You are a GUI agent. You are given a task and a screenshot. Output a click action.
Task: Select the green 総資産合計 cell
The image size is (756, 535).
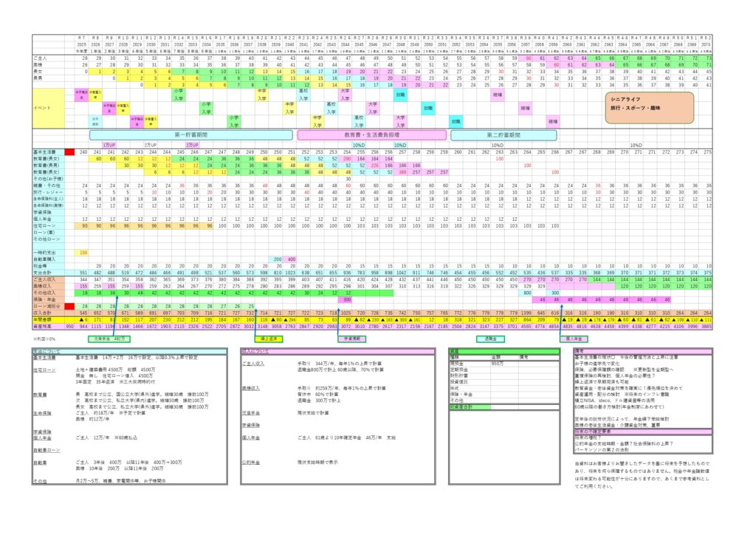[465, 406]
